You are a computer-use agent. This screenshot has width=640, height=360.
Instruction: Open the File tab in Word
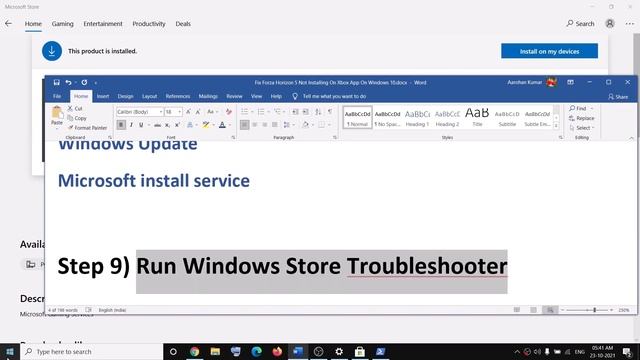pyautogui.click(x=57, y=96)
